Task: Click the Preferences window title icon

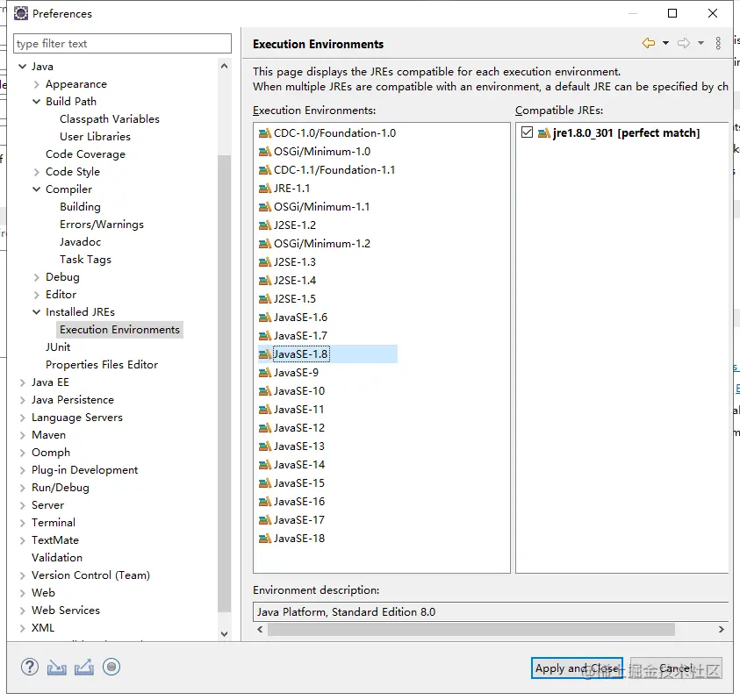Action: pos(21,14)
